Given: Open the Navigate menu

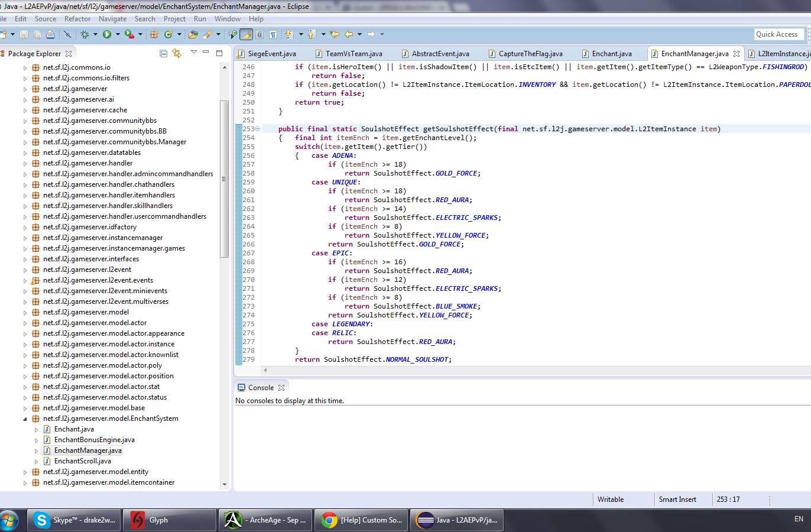Looking at the screenshot, I should pos(112,18).
